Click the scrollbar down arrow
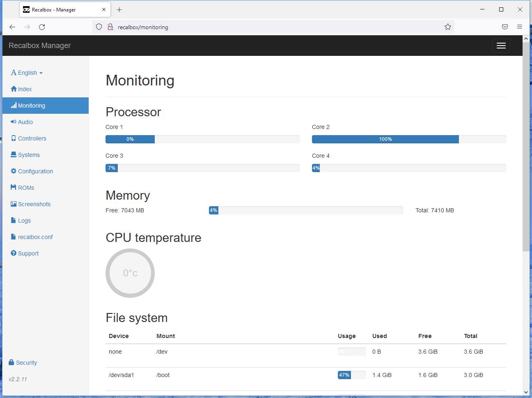 pyautogui.click(x=526, y=392)
